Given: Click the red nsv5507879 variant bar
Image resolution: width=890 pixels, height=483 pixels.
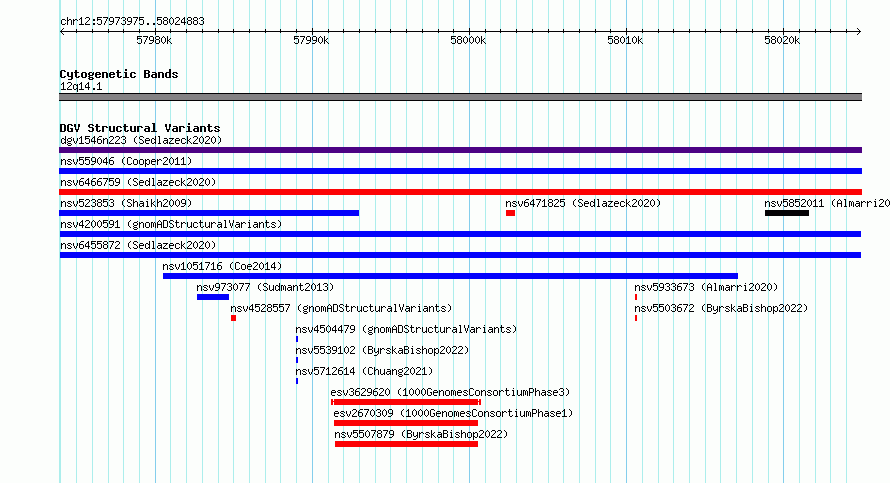Looking at the screenshot, I should pos(406,444).
